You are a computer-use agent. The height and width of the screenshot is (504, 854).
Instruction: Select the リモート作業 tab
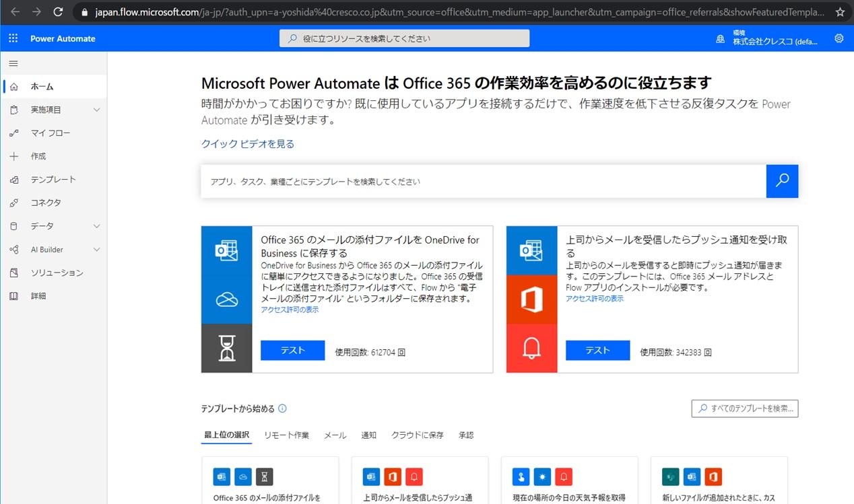(x=287, y=435)
